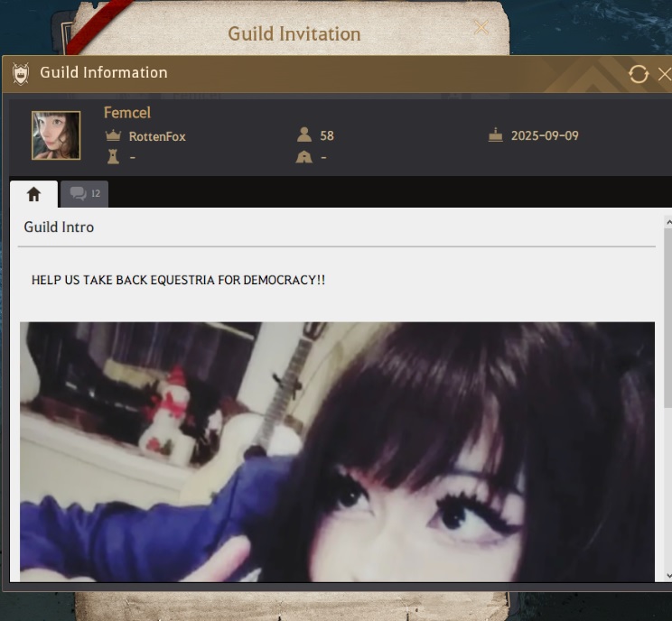Image resolution: width=672 pixels, height=621 pixels.
Task: Click guild master name RottenFox
Action: (x=157, y=136)
